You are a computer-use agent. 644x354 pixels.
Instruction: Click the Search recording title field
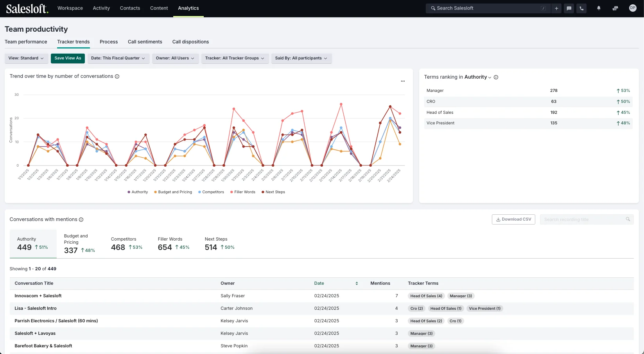coord(587,219)
